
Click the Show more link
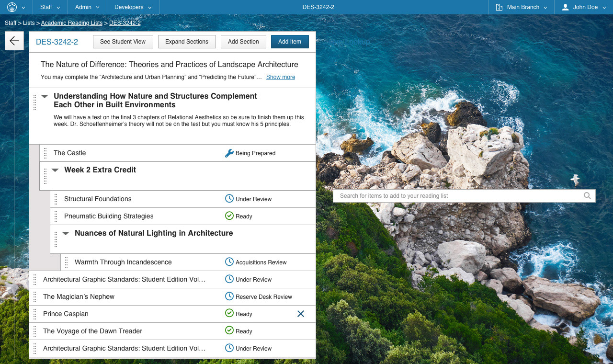pyautogui.click(x=281, y=77)
